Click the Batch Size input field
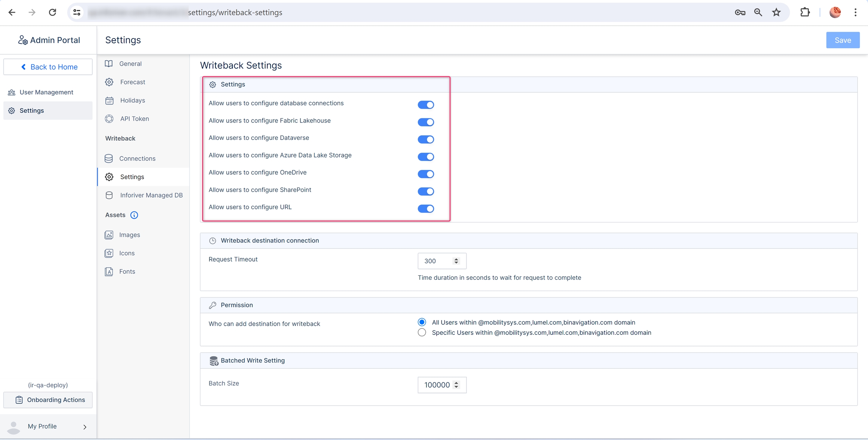 pyautogui.click(x=437, y=385)
